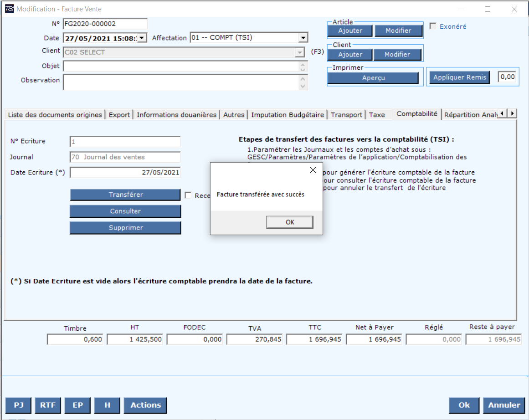The image size is (529, 420).
Task: Click into the Observation text field
Action: tap(181, 82)
